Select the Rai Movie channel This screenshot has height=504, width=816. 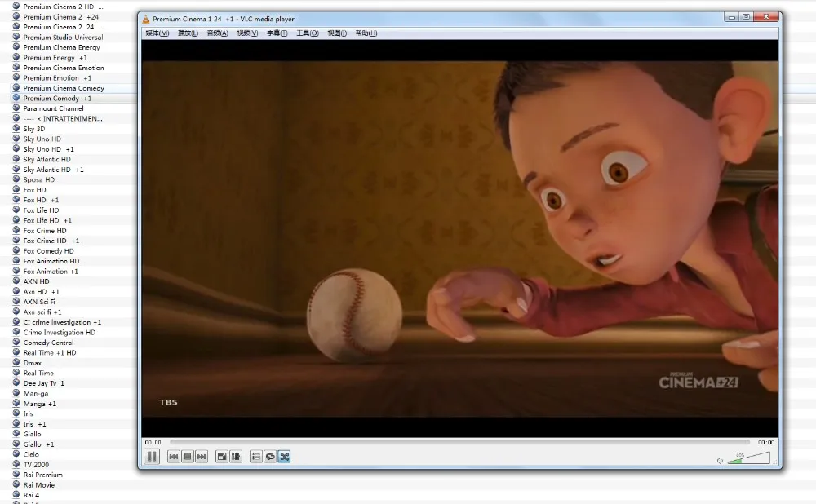(x=38, y=484)
